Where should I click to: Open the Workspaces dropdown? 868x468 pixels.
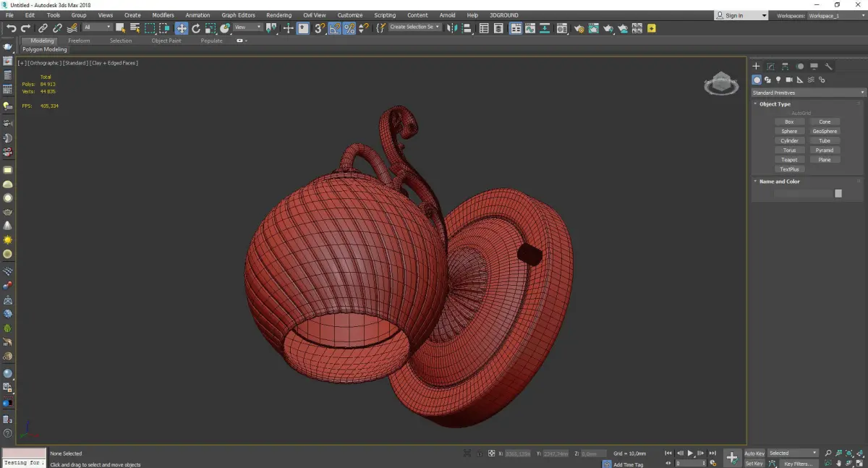coord(836,15)
